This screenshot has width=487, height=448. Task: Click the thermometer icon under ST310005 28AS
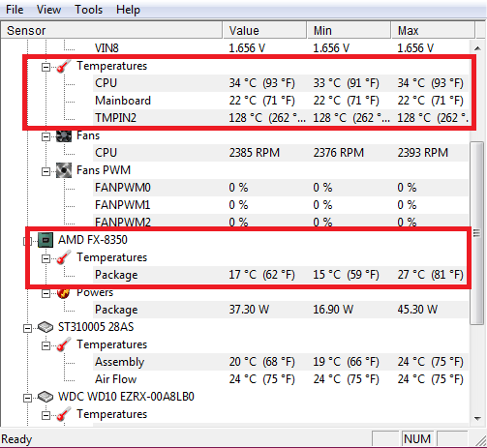coord(64,344)
